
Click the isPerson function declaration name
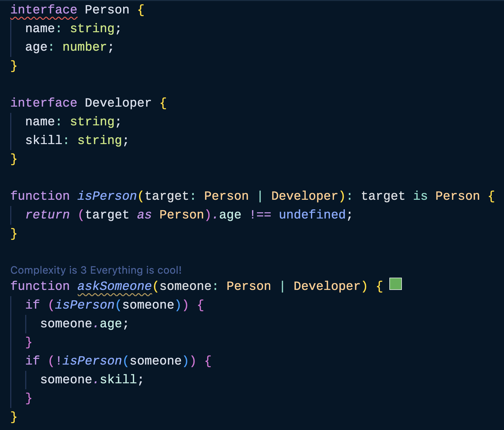107,196
